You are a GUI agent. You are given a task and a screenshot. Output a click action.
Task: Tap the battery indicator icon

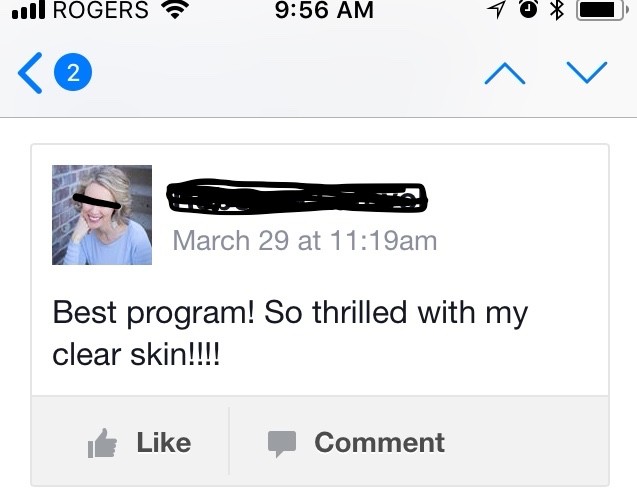(x=602, y=10)
